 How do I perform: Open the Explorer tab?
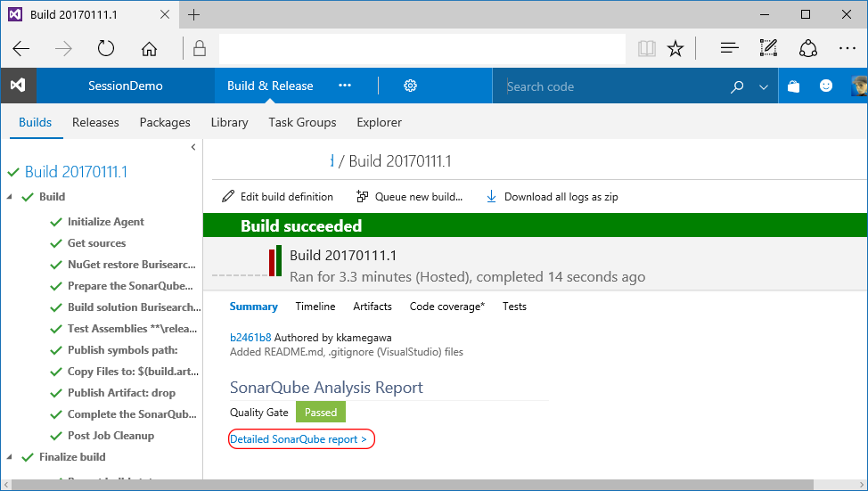click(x=380, y=122)
